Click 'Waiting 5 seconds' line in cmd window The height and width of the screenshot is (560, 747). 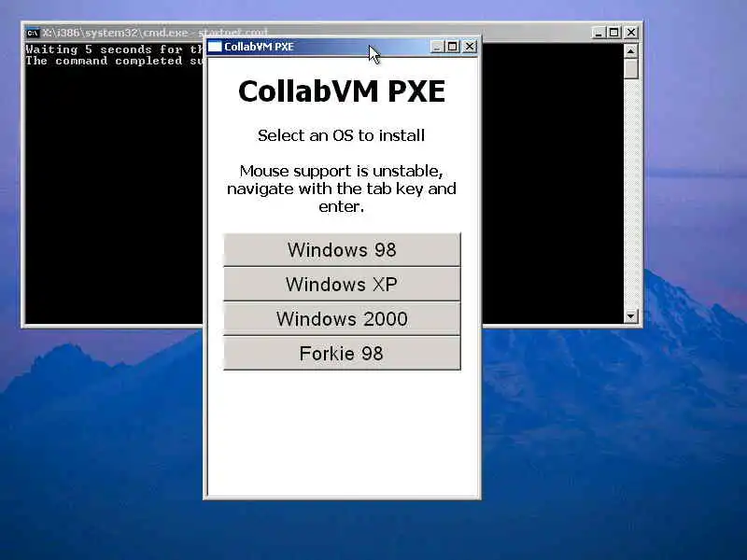click(114, 49)
